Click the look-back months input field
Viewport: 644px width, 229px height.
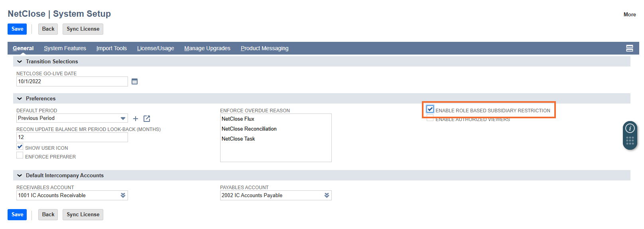[x=72, y=137]
